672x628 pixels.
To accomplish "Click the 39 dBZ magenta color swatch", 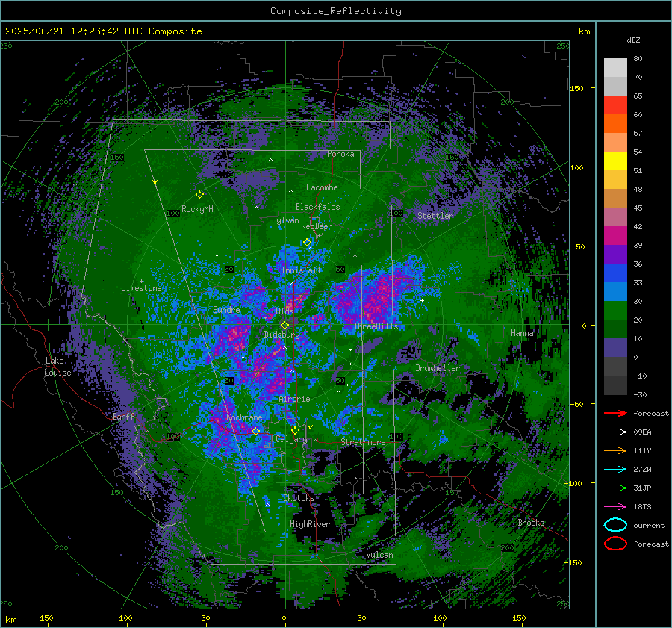I will 615,235.
